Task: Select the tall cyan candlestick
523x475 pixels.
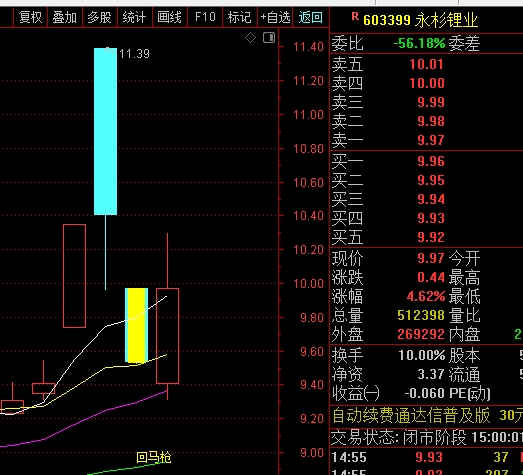Action: (x=105, y=131)
